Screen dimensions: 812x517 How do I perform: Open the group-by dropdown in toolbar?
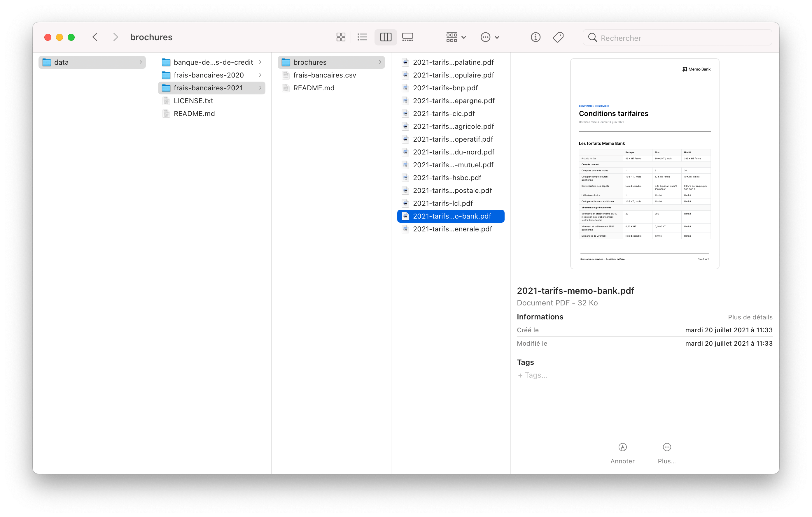click(456, 37)
